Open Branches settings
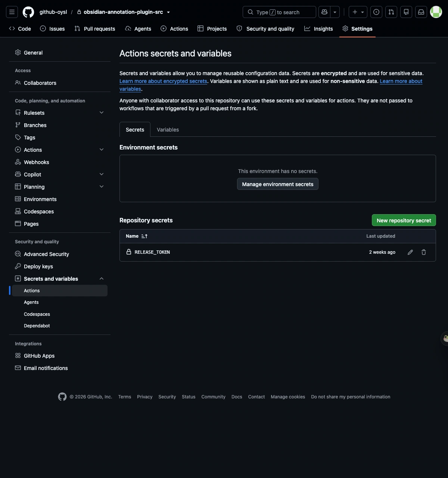The width and height of the screenshot is (448, 478). tap(60, 125)
